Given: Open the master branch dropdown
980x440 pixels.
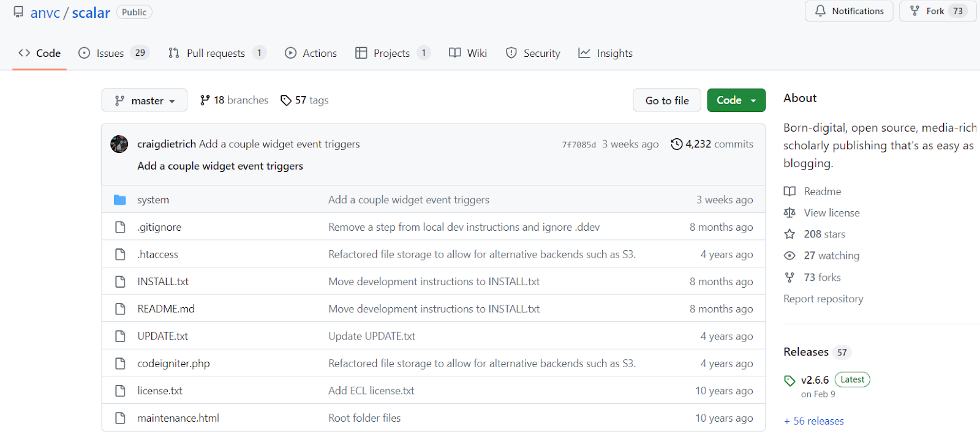Looking at the screenshot, I should click(x=145, y=100).
